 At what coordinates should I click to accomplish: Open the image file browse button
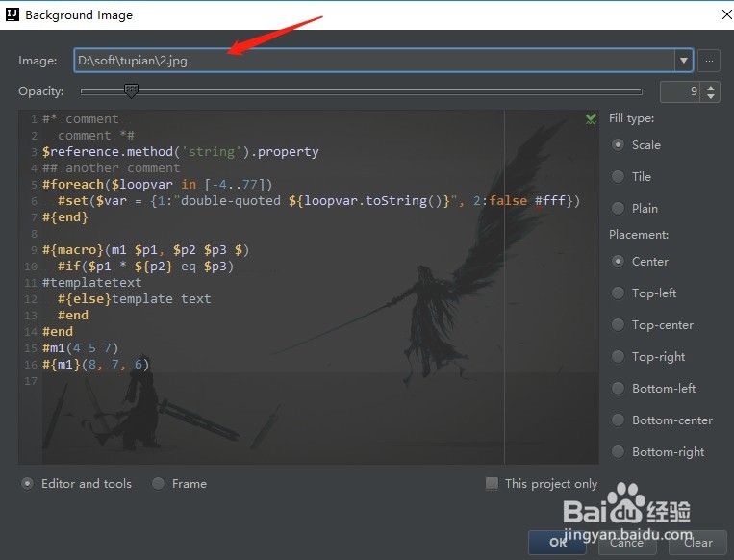(709, 61)
